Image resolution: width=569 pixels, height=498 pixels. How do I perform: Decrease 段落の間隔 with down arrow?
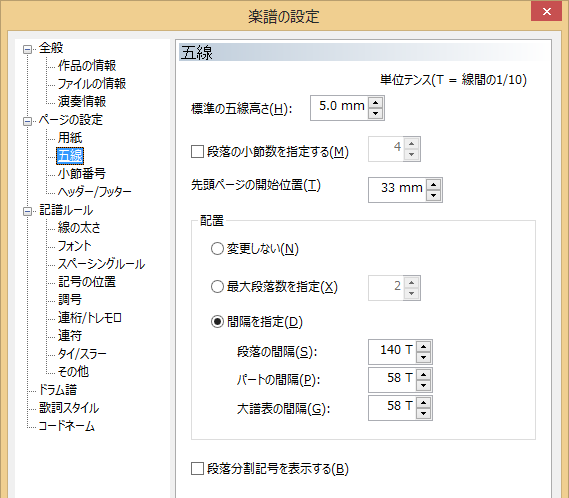click(x=423, y=357)
